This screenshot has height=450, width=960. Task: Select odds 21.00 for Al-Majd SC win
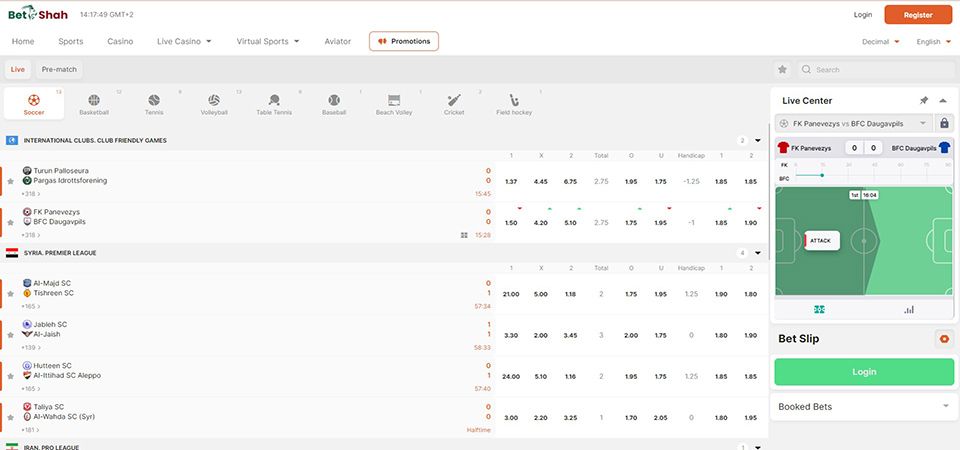(x=511, y=294)
